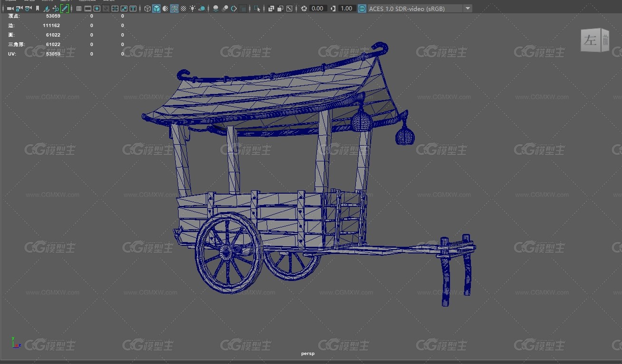Viewport: 622px width, 364px height.
Task: Toggle the Lock Camera icon
Action: tap(19, 9)
